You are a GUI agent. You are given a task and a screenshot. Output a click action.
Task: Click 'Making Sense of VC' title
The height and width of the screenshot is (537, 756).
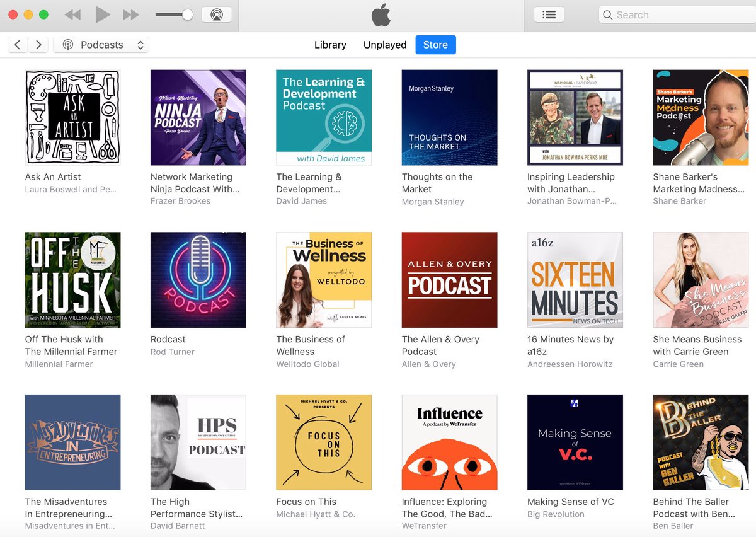(x=571, y=502)
